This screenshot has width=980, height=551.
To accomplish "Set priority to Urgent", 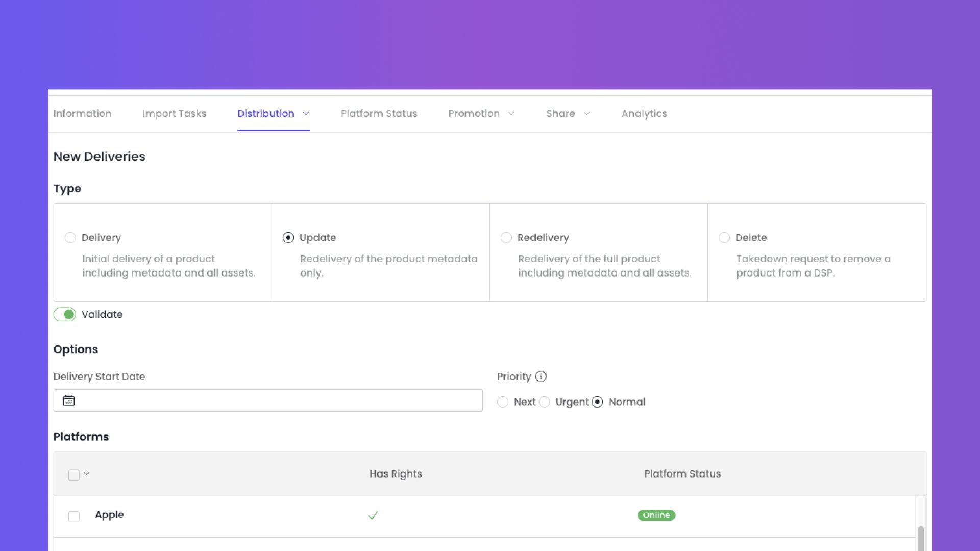I will pyautogui.click(x=545, y=402).
